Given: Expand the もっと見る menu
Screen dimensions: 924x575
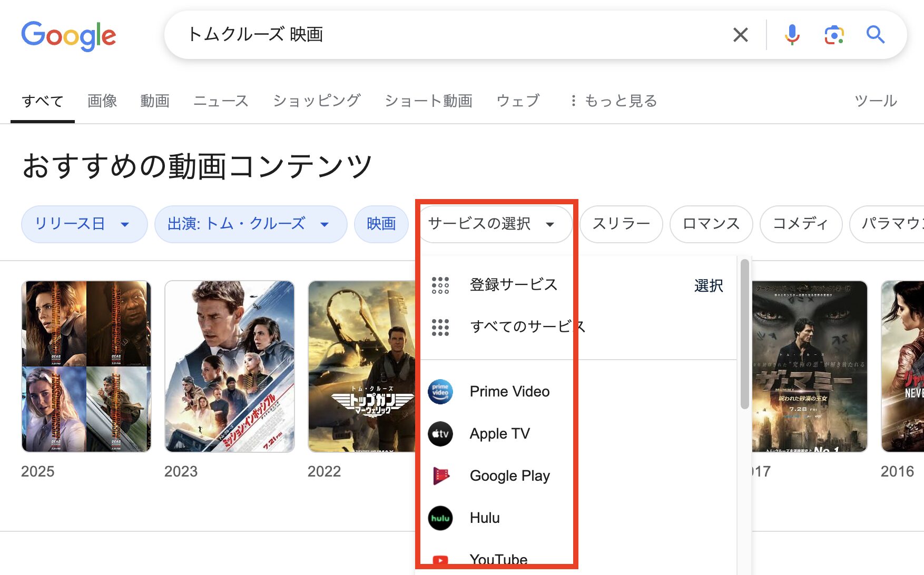Looking at the screenshot, I should [x=614, y=101].
